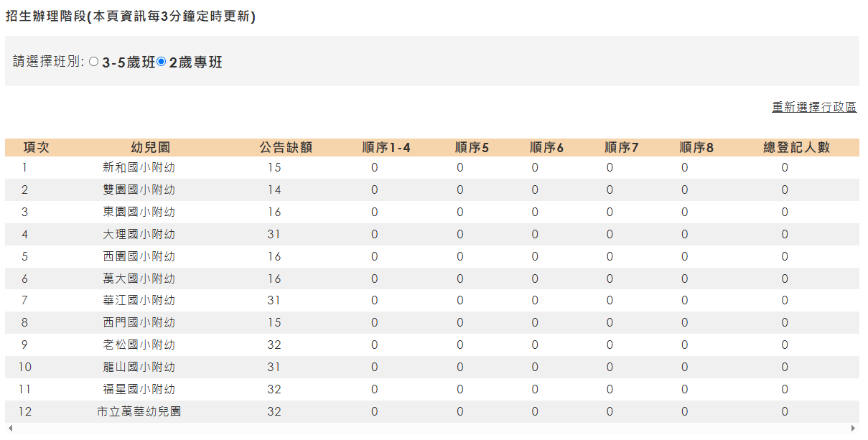
Task: Select the 華江國小附幼 row name
Action: click(139, 300)
